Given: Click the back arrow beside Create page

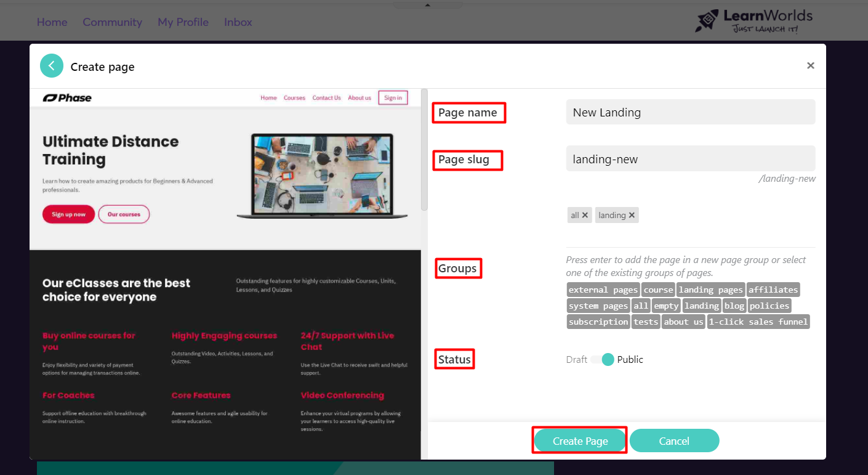Looking at the screenshot, I should 52,66.
